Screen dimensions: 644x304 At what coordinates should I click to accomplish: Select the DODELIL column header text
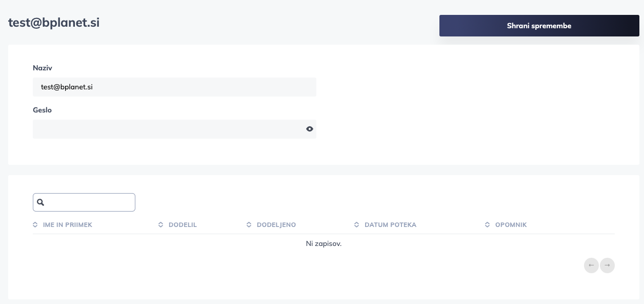(x=183, y=225)
